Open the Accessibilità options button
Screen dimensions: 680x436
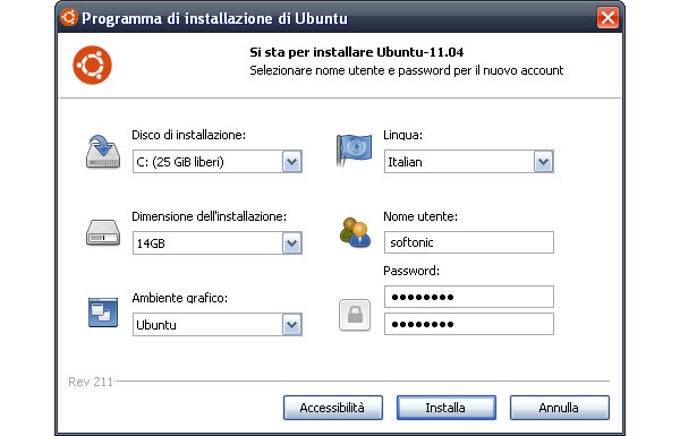(x=333, y=408)
